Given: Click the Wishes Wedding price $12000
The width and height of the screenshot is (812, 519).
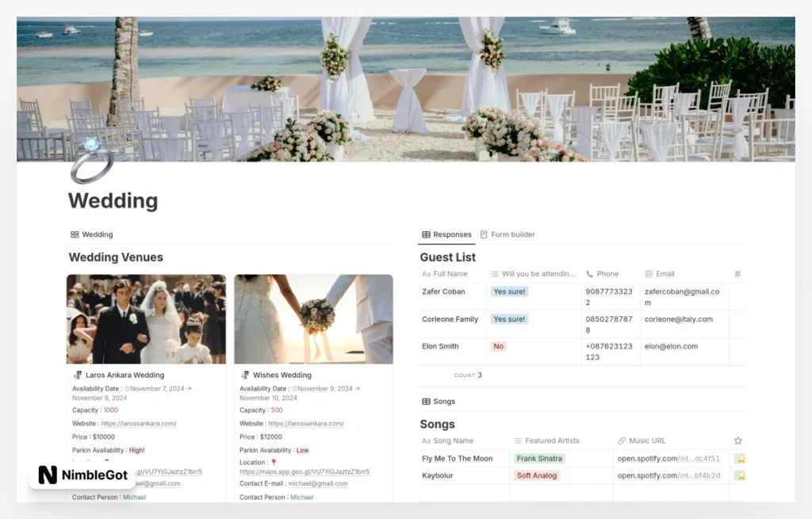Looking at the screenshot, I should coord(271,437).
